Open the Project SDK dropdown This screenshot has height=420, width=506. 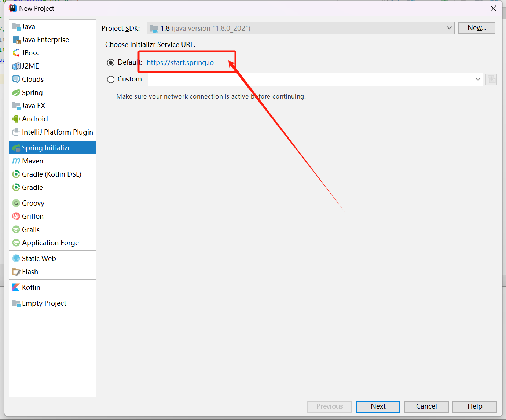(x=300, y=28)
